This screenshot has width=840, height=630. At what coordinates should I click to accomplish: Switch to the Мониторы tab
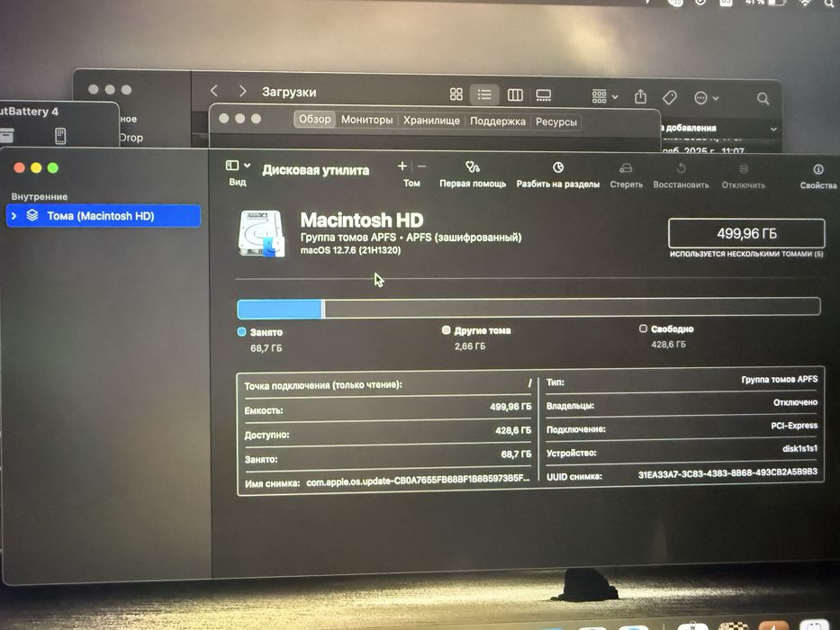point(367,120)
